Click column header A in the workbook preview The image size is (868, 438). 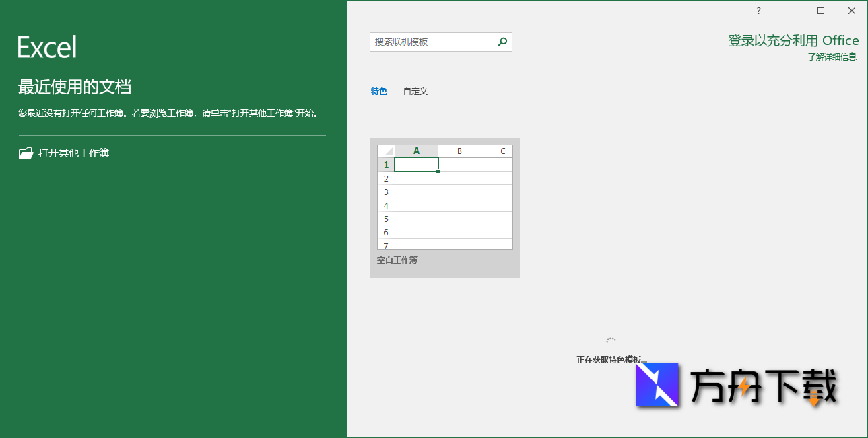(x=415, y=151)
